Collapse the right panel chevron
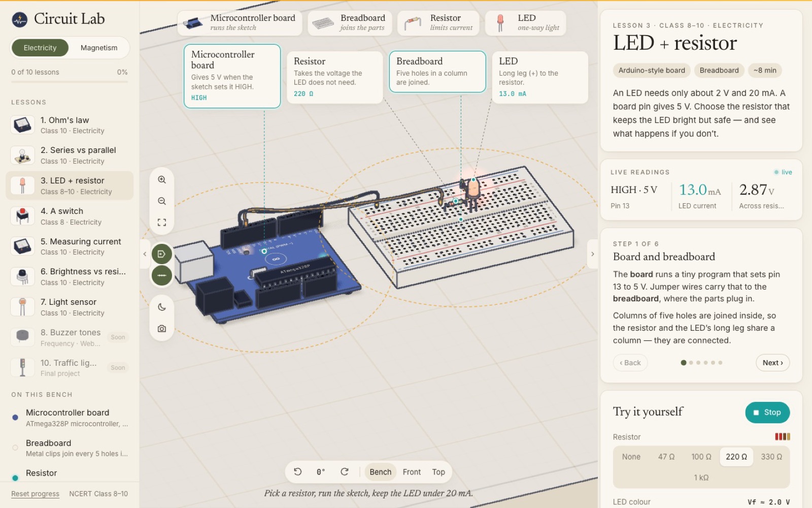The height and width of the screenshot is (508, 812). point(592,254)
